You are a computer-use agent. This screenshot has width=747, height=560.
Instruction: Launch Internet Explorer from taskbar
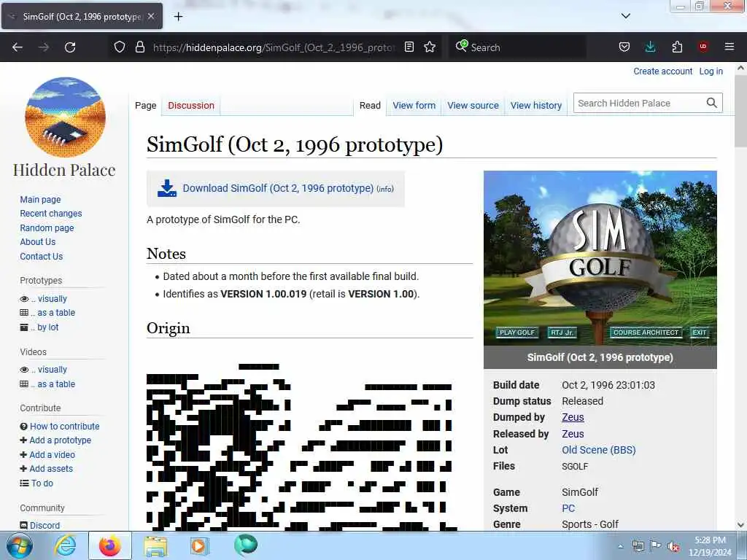coord(65,545)
